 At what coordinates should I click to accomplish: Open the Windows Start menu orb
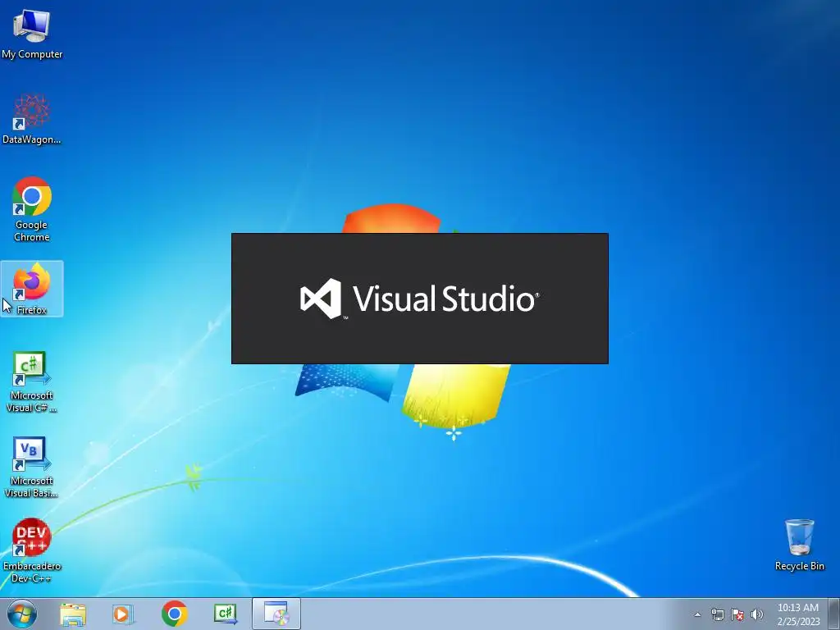[22, 614]
